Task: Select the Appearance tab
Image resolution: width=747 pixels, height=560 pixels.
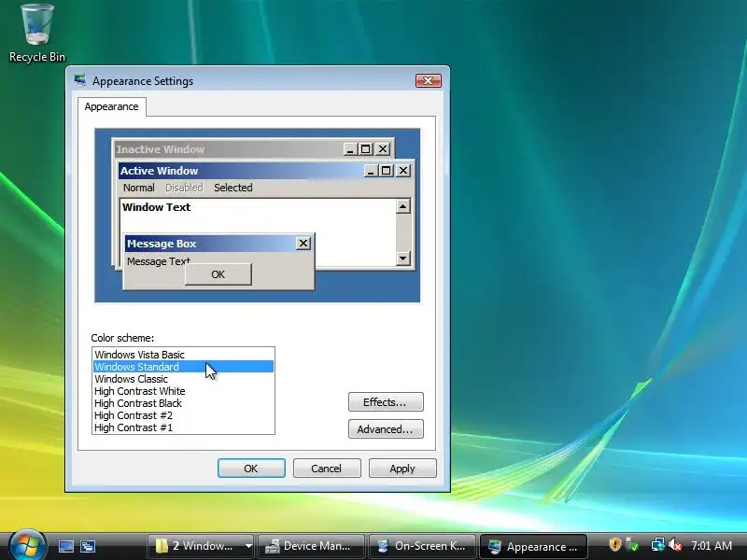Action: [111, 106]
